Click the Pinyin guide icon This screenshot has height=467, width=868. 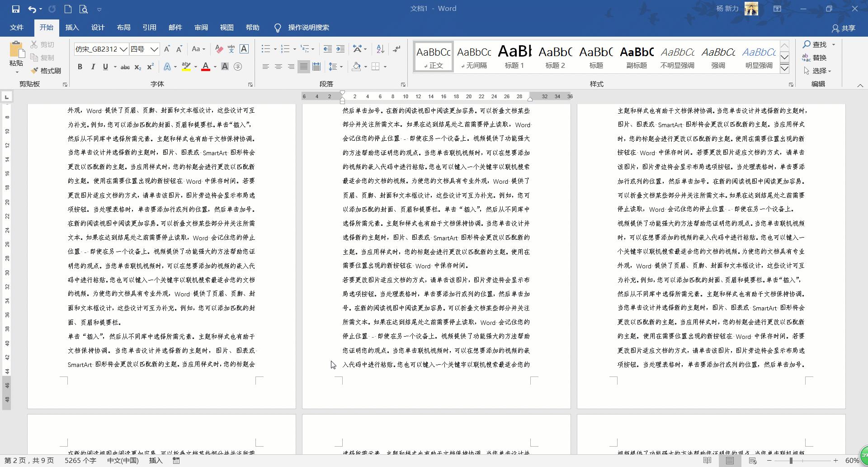pyautogui.click(x=231, y=49)
